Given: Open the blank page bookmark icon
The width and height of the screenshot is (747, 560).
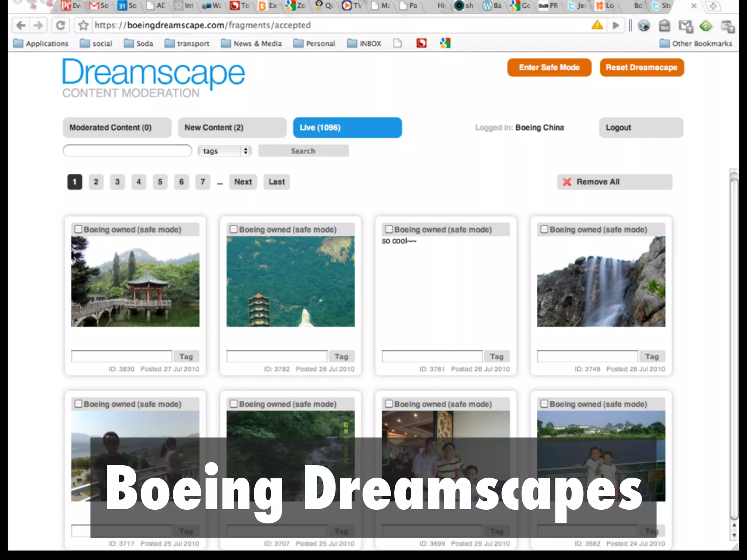Looking at the screenshot, I should click(398, 43).
